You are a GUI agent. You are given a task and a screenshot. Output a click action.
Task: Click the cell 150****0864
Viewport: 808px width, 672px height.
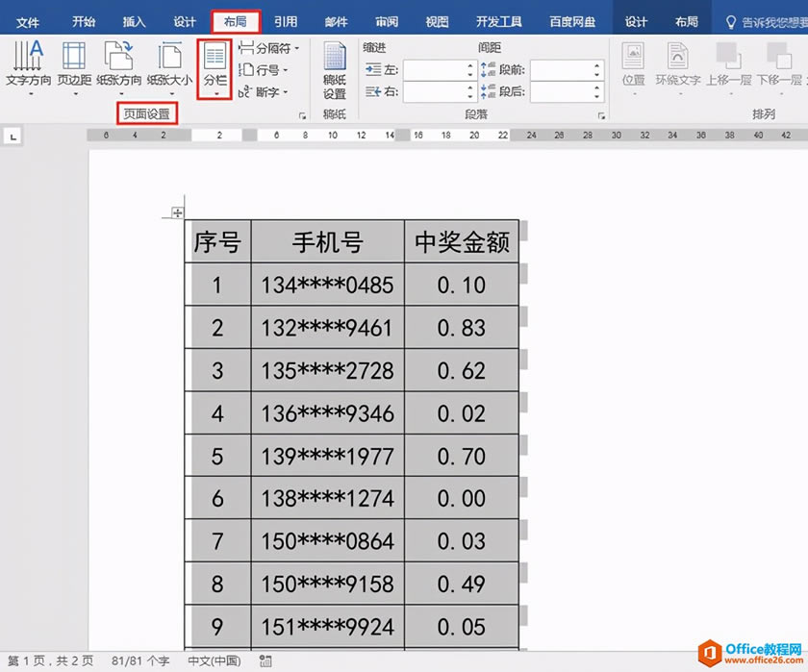(x=328, y=540)
